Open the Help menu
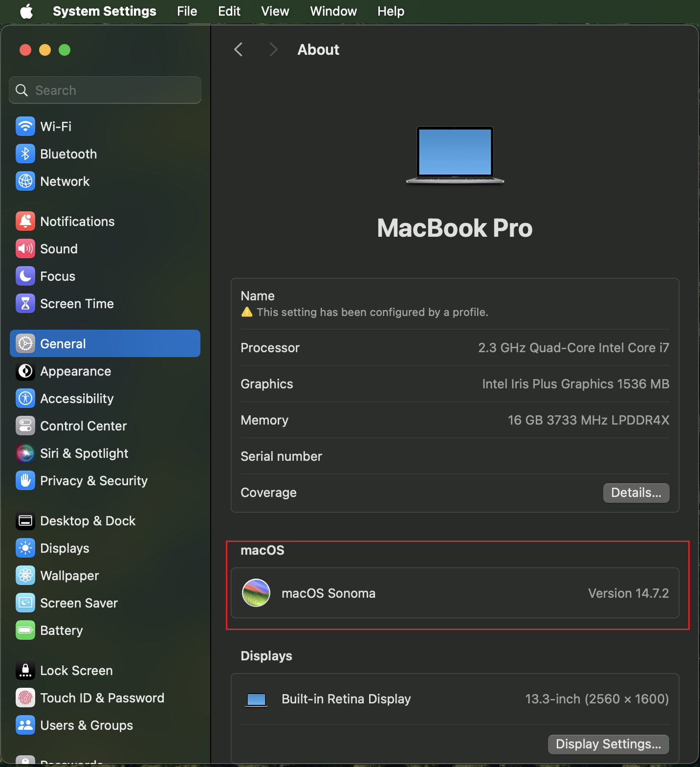Viewport: 700px width, 767px height. pyautogui.click(x=391, y=11)
